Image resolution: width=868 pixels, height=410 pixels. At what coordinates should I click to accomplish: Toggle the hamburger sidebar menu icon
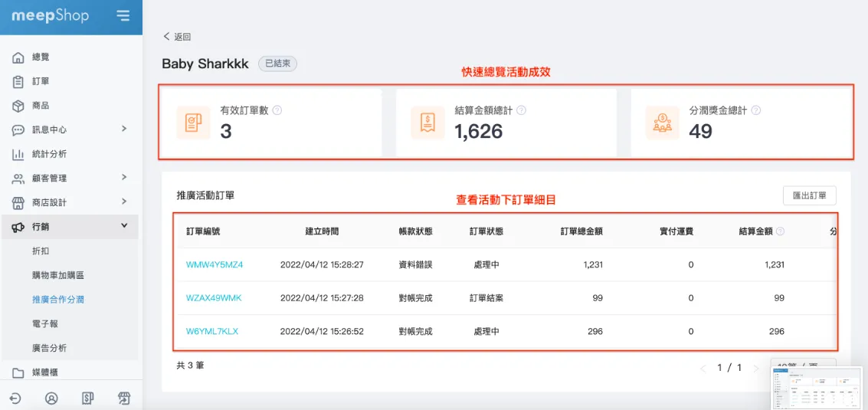pyautogui.click(x=123, y=16)
